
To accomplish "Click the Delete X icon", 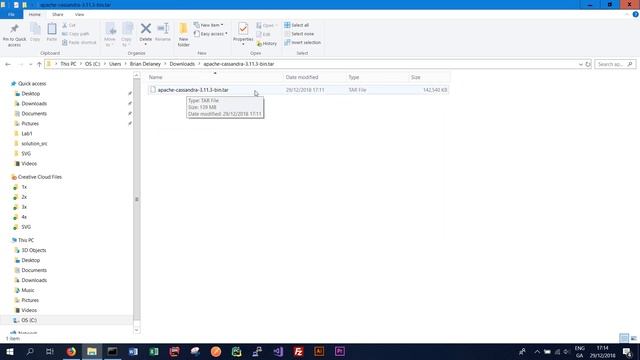I will coord(146,29).
